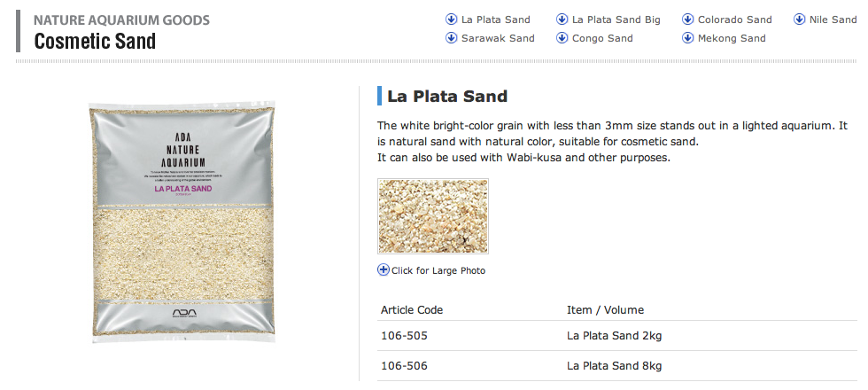Click the plus magnifier icon for large photo
868x390 pixels.
click(x=383, y=269)
